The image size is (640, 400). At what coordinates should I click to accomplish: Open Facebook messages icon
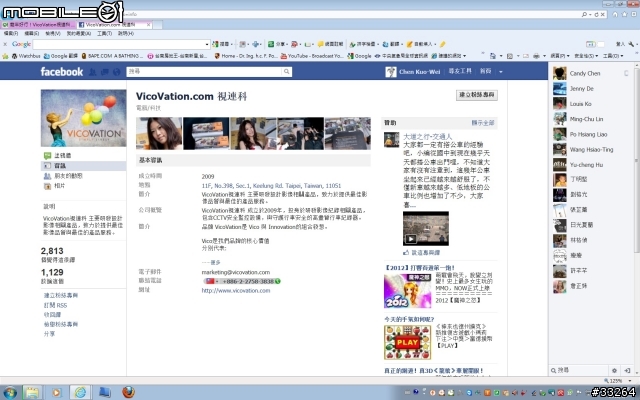click(104, 72)
